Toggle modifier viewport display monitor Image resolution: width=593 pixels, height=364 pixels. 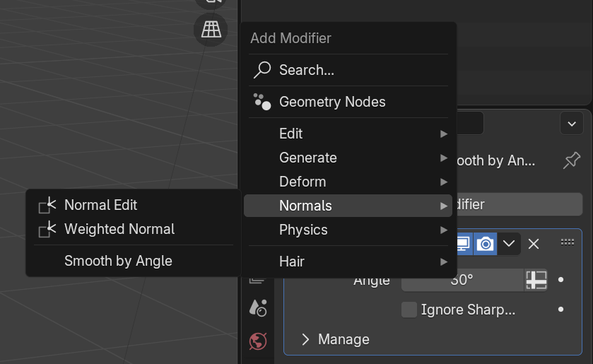[464, 244]
